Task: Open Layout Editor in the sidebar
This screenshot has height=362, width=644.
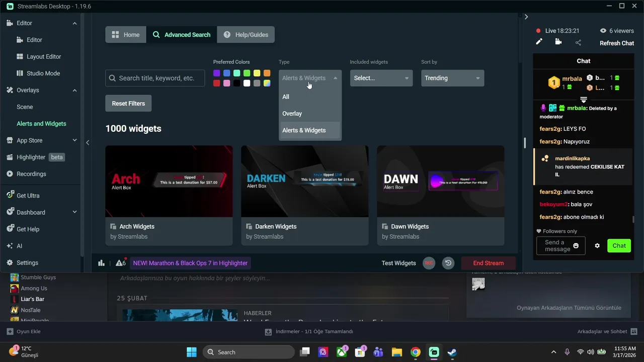Action: point(39,56)
